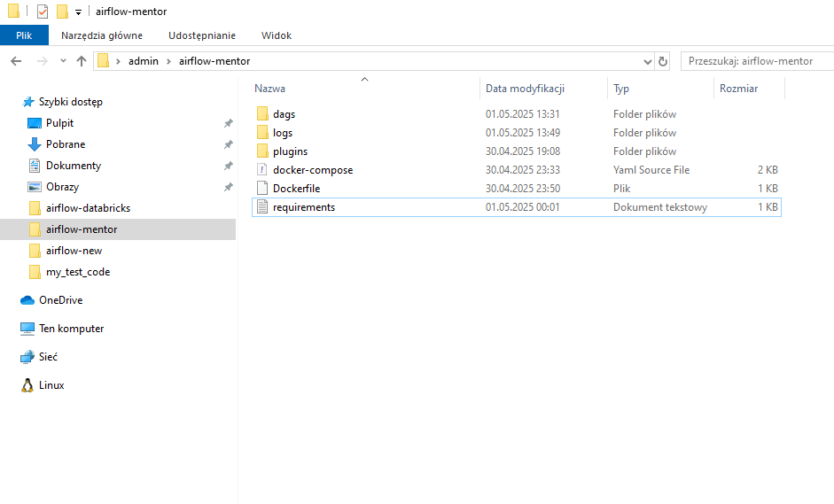
Task: Click the Up one level arrow
Action: click(82, 61)
